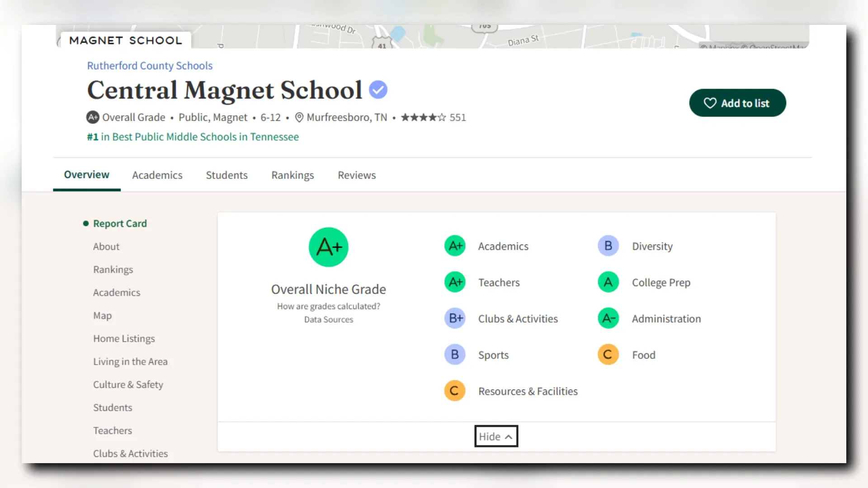Click the C grade icon for Food

[608, 355]
